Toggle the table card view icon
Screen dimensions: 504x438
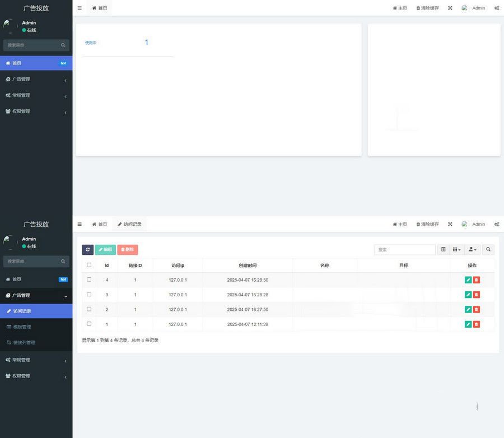(444, 250)
